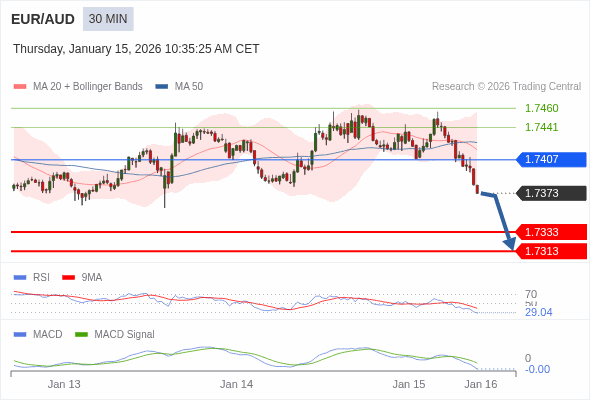Click the Jan 13 date axis label
Viewport: 590px width, 400px height.
coord(64,385)
